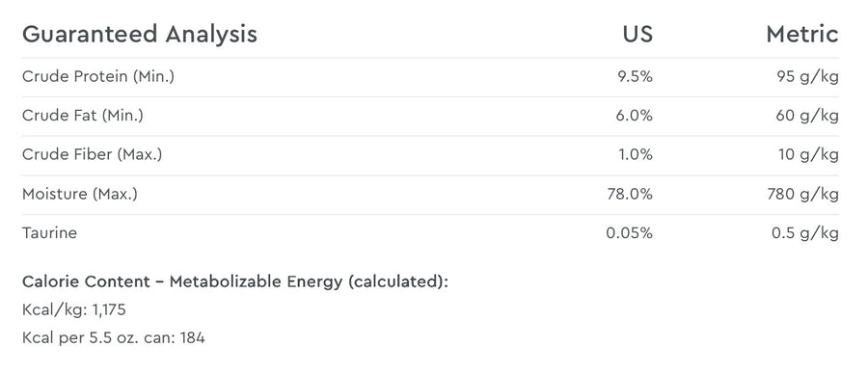Screen dimensions: 868x374
Task: Click the Calorie Content Metabolizable Energy heading
Action: coord(235,281)
